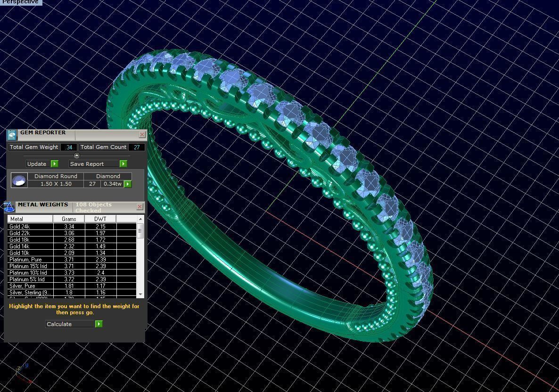Screen dimensions: 559x392
Task: Click the 3.34 grams value for Gold 24k
Action: (x=69, y=226)
